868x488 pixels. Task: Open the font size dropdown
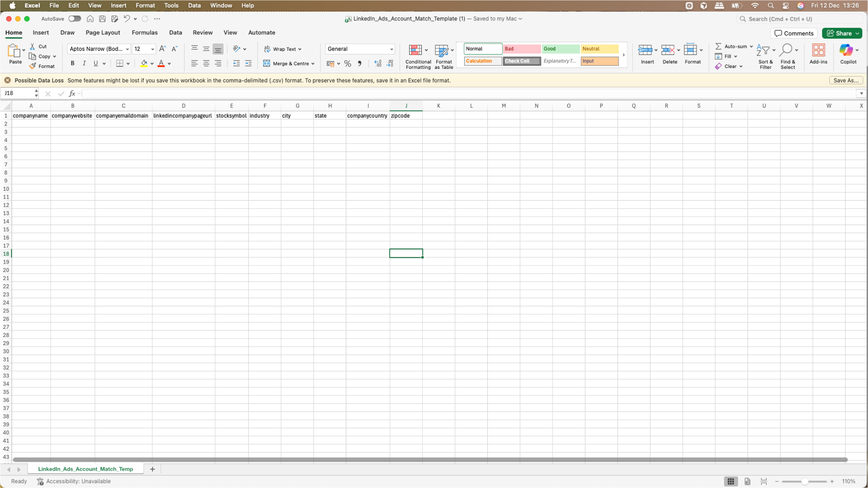click(x=152, y=49)
